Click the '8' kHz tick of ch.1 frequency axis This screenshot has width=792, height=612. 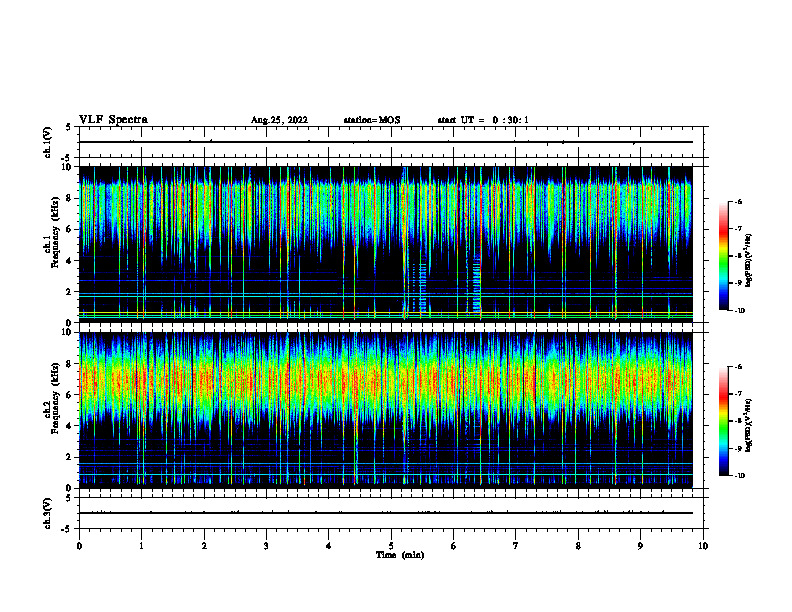click(x=69, y=198)
